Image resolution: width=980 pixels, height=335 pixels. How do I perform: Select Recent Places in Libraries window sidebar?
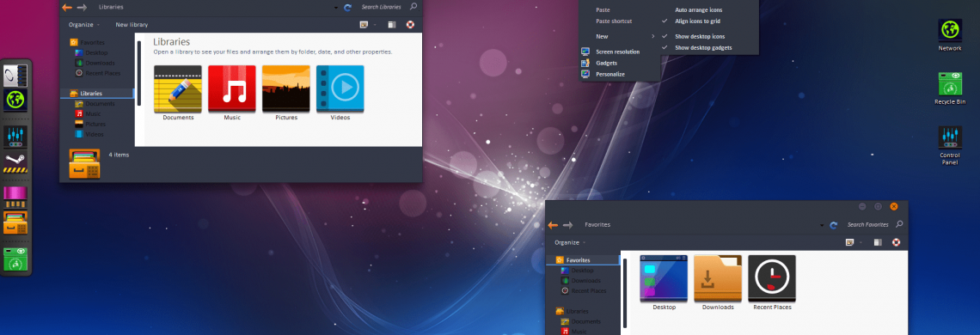coord(98,73)
